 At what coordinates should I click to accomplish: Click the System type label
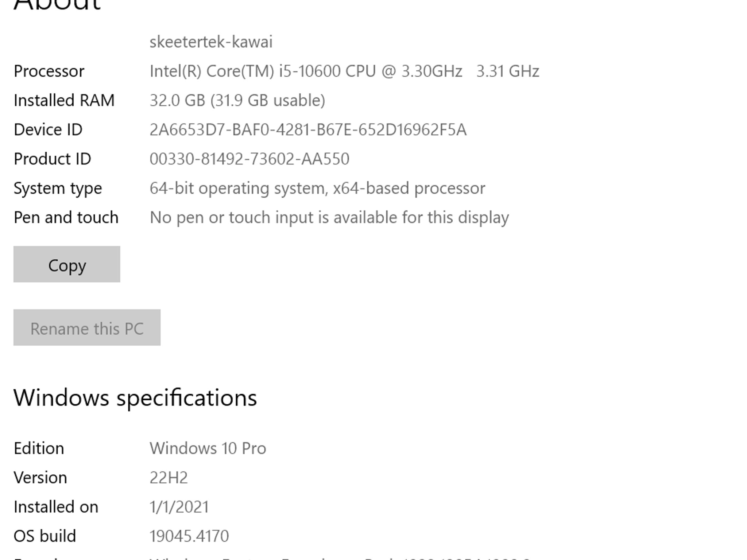57,187
